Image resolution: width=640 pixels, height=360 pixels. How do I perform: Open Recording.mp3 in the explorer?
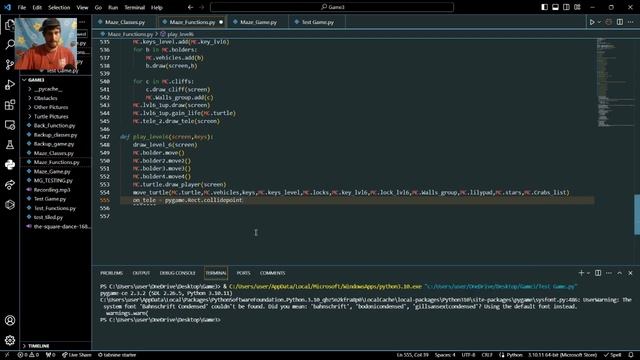[52, 190]
